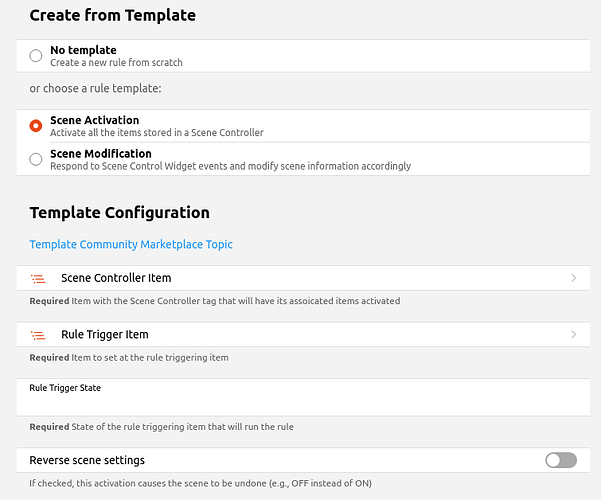
Task: Expand the Scene Controller Item chevron arrow
Action: [573, 278]
